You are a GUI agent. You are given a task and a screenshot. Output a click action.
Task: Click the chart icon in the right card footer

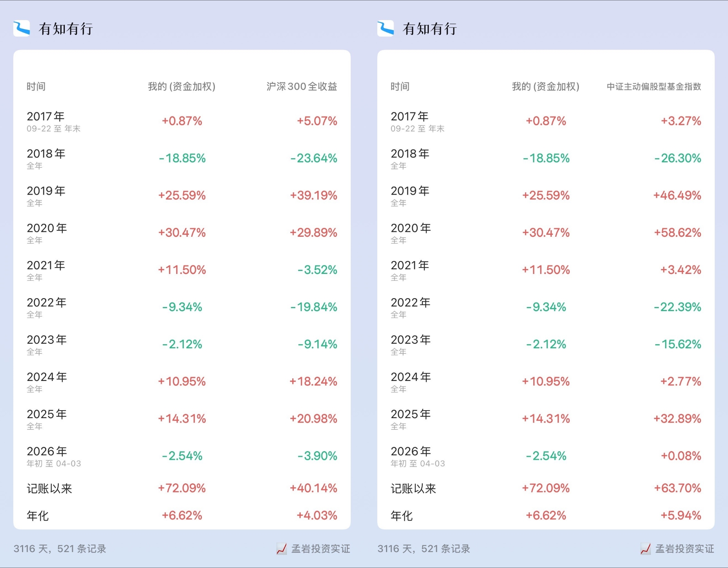(645, 549)
